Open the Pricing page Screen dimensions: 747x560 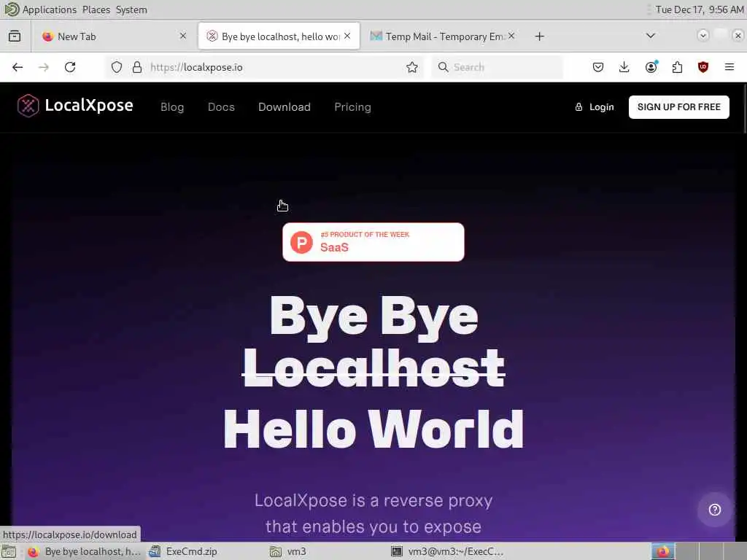[x=352, y=107]
